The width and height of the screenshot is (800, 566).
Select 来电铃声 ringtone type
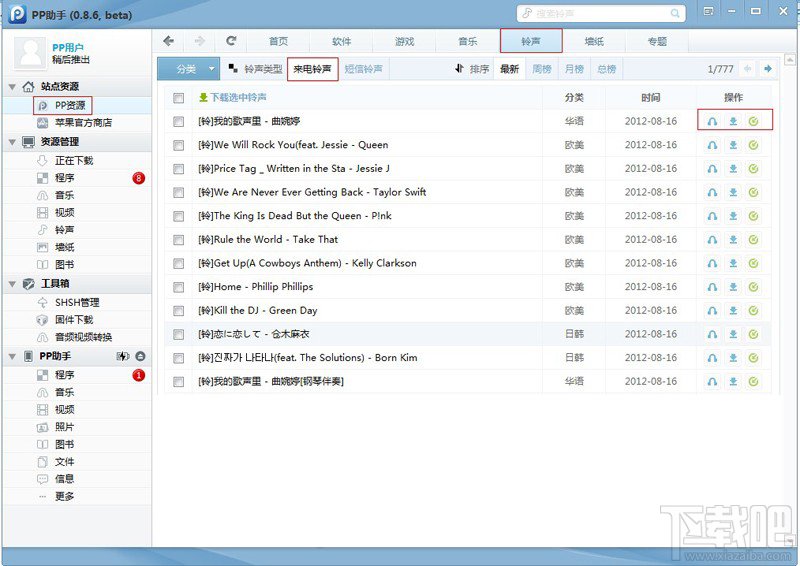click(x=312, y=69)
